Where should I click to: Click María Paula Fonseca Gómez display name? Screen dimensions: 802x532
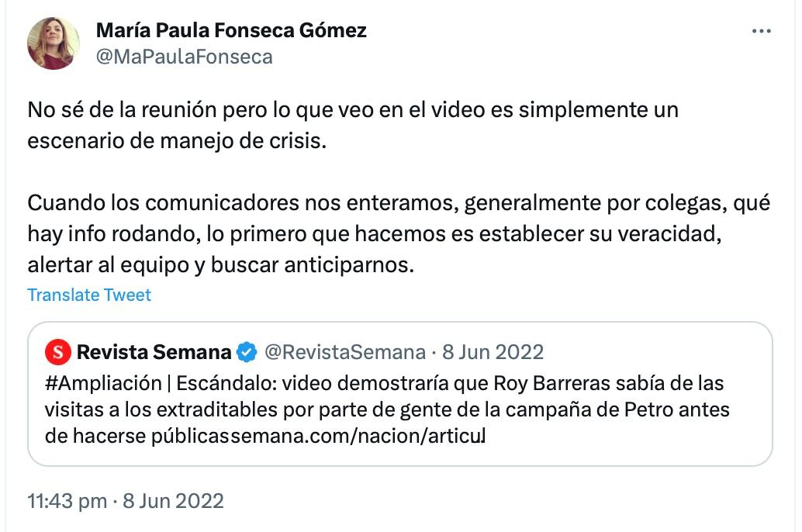(230, 29)
